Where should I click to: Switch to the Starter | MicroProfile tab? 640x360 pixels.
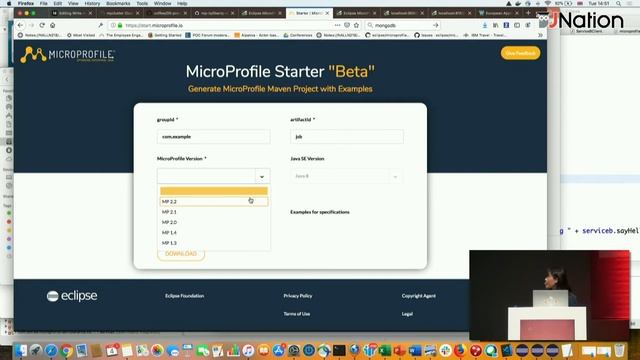[x=309, y=13]
